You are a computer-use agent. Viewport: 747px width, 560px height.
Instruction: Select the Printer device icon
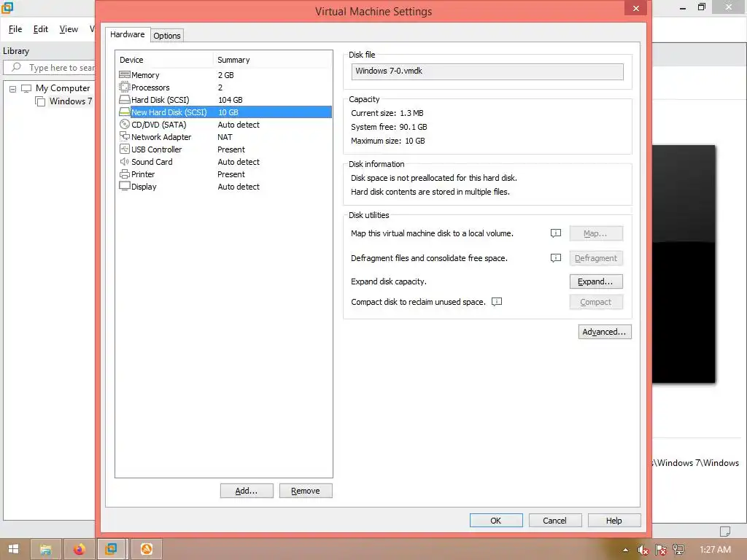tap(124, 174)
